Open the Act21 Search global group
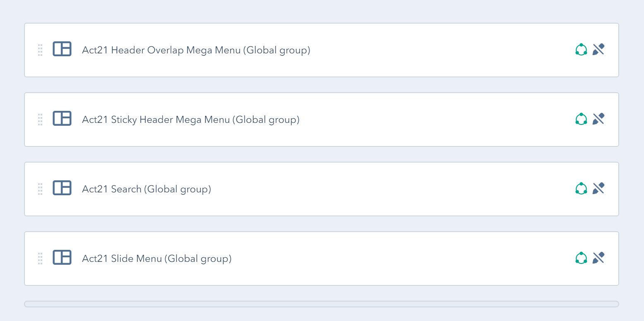This screenshot has height=321, width=644. point(146,189)
